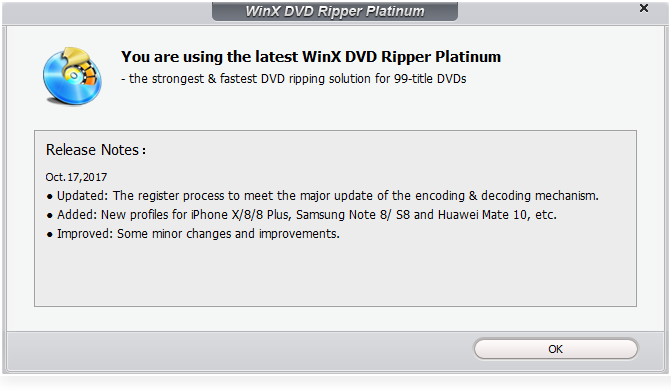Click the Oct.17,2017 release date
The height and width of the screenshot is (391, 671).
tap(76, 177)
